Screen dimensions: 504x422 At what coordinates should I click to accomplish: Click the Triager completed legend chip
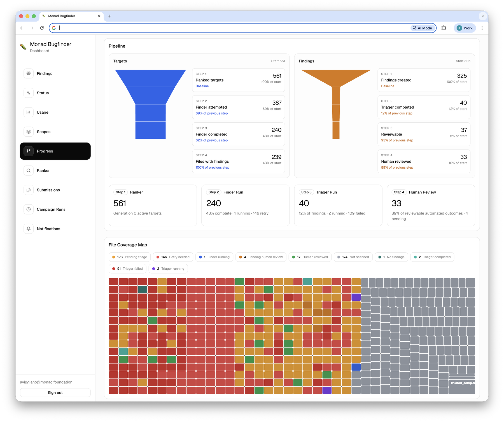point(432,257)
